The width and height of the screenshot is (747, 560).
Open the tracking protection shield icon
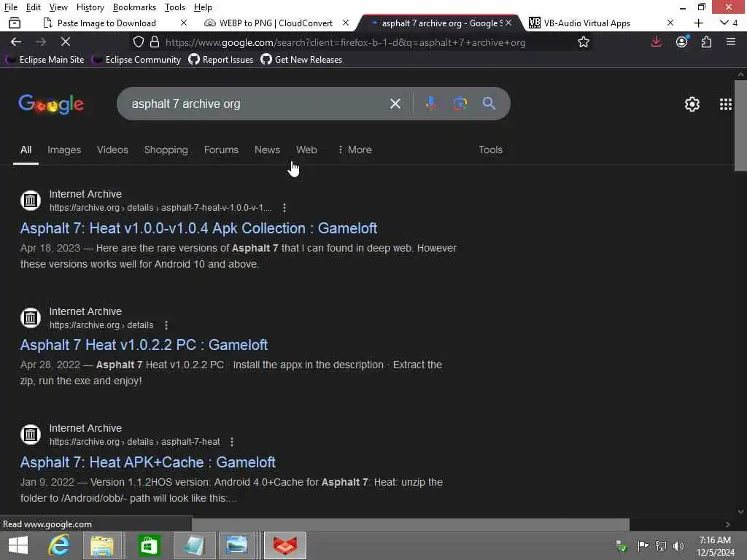[138, 42]
